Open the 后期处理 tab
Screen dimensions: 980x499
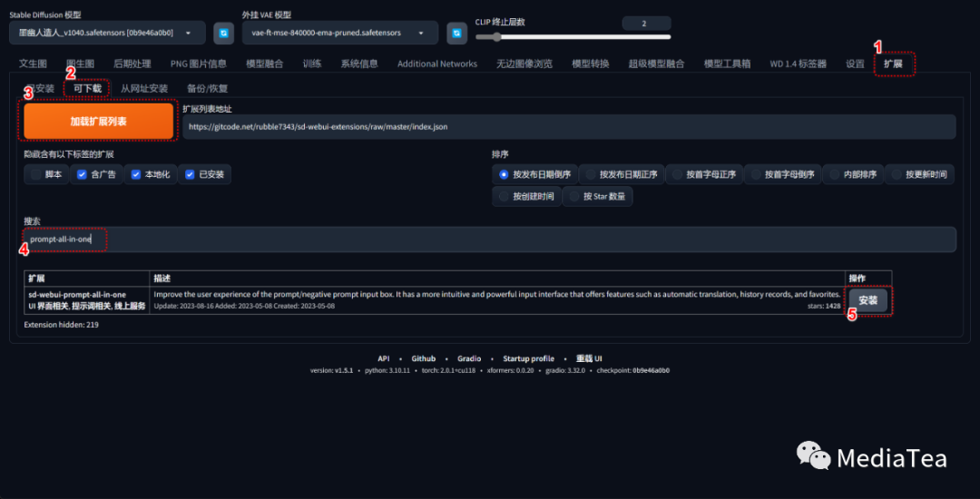click(x=132, y=64)
